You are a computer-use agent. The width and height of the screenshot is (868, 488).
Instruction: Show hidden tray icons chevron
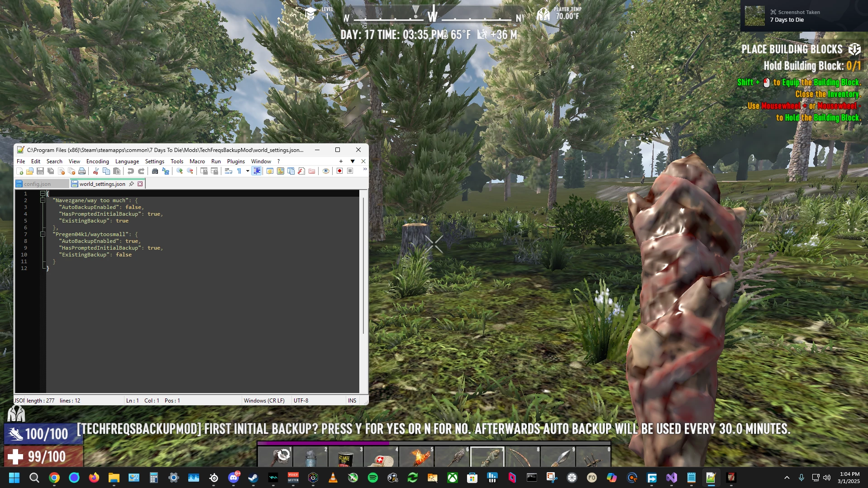(787, 478)
